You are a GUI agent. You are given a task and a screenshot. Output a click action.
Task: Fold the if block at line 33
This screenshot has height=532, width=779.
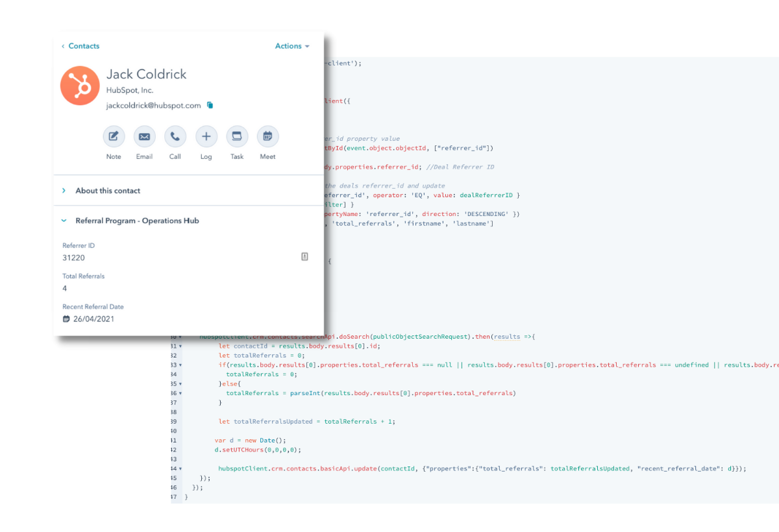point(180,365)
